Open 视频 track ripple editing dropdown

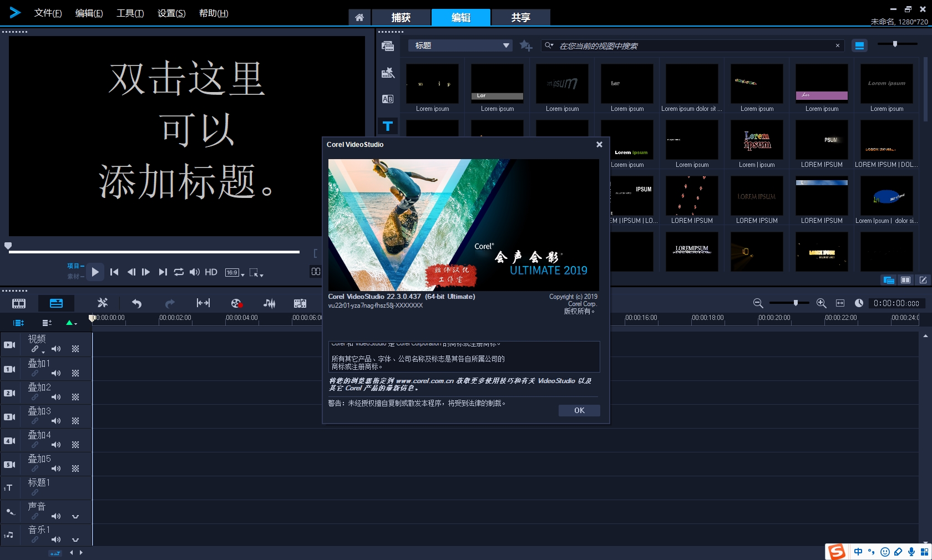pyautogui.click(x=43, y=352)
